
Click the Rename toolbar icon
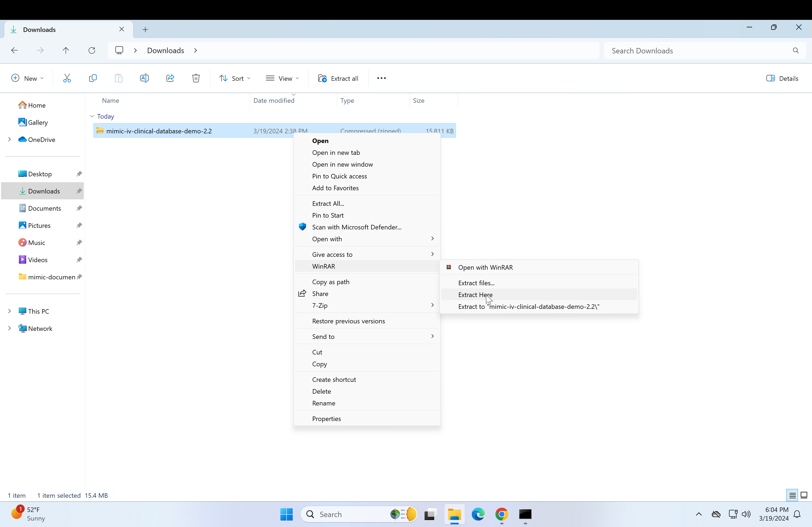click(144, 78)
